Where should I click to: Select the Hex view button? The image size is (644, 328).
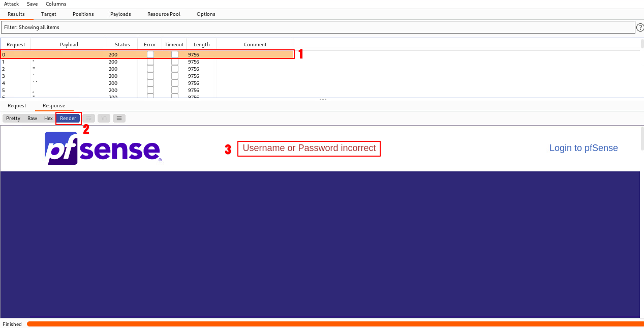48,118
